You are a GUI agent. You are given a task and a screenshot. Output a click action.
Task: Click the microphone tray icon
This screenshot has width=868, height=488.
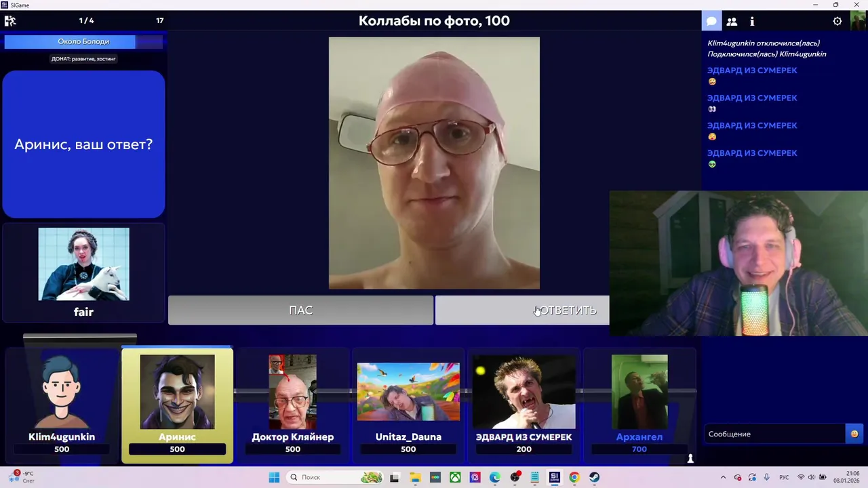coord(766,477)
